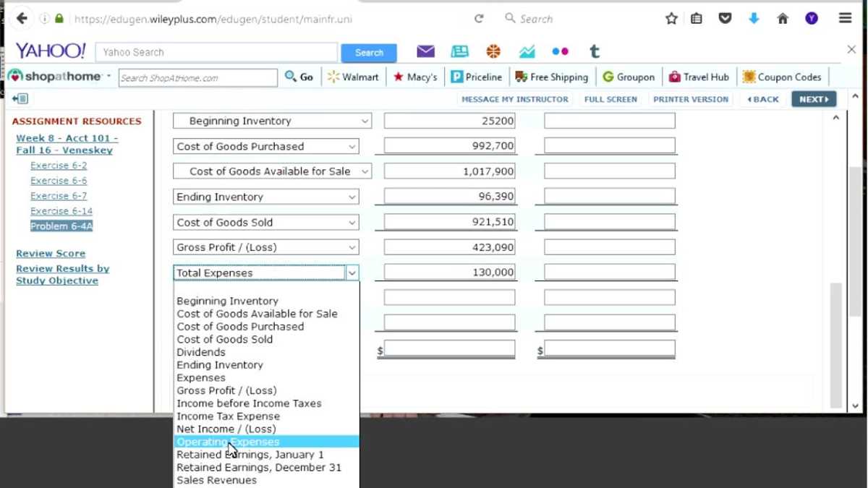
Task: Select Net Income / (Loss) option
Action: 266,429
